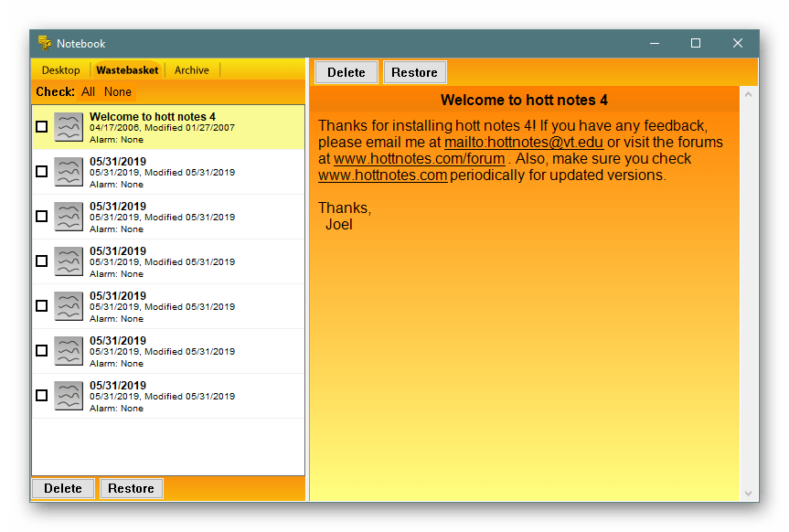This screenshot has width=789, height=532.
Task: Click the mailto:hottnotes@vt.edu email link
Action: click(x=523, y=143)
